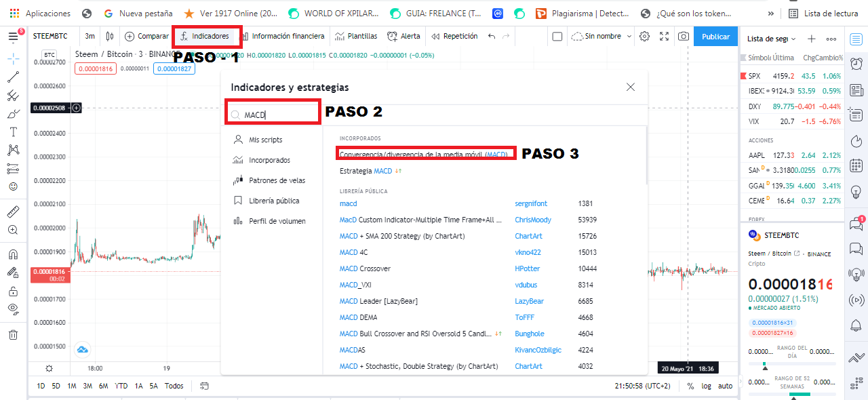This screenshot has width=868, height=400.
Task: Select the pitchfork drawing tool
Action: pyautogui.click(x=13, y=96)
